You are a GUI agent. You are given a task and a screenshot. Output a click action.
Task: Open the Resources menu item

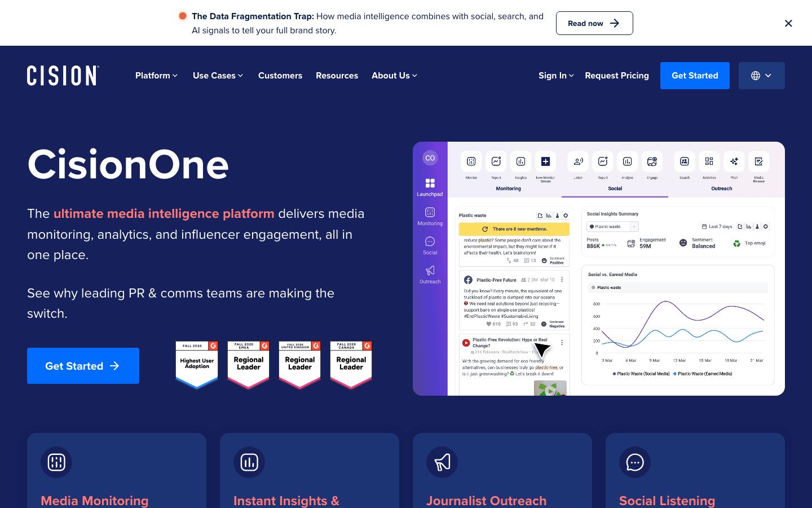(337, 76)
